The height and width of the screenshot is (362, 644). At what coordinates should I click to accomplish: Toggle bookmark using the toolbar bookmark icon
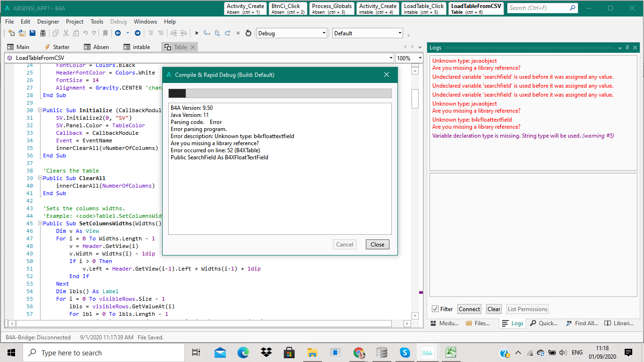click(105, 33)
